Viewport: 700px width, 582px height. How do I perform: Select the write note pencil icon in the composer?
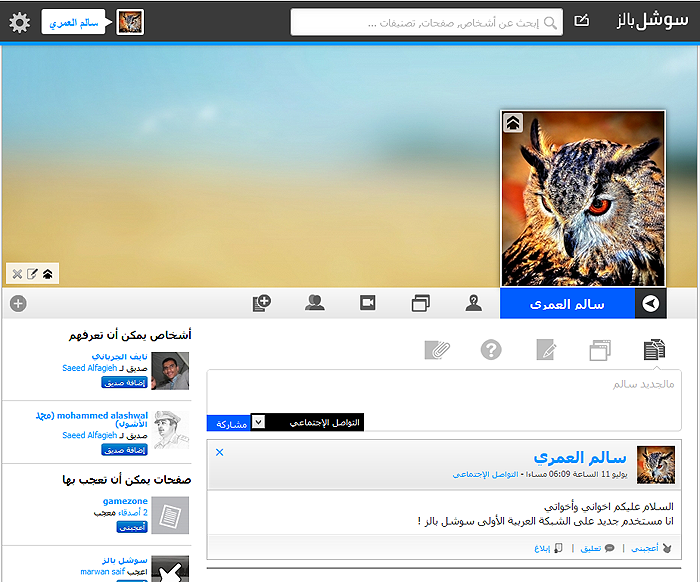546,349
